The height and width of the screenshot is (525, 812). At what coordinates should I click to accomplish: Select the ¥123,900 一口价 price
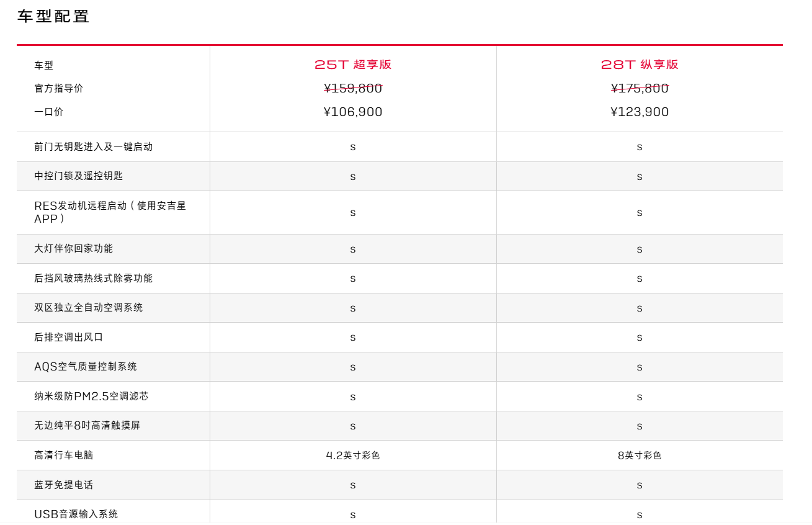point(640,112)
